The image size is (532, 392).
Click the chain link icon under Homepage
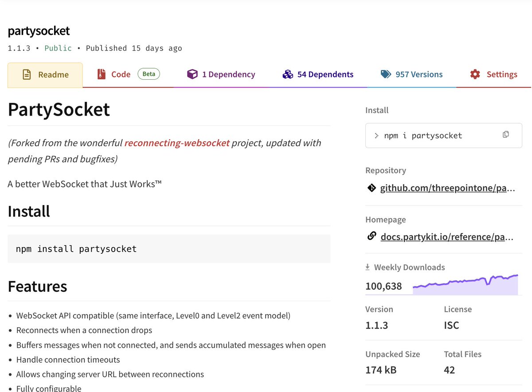(372, 237)
